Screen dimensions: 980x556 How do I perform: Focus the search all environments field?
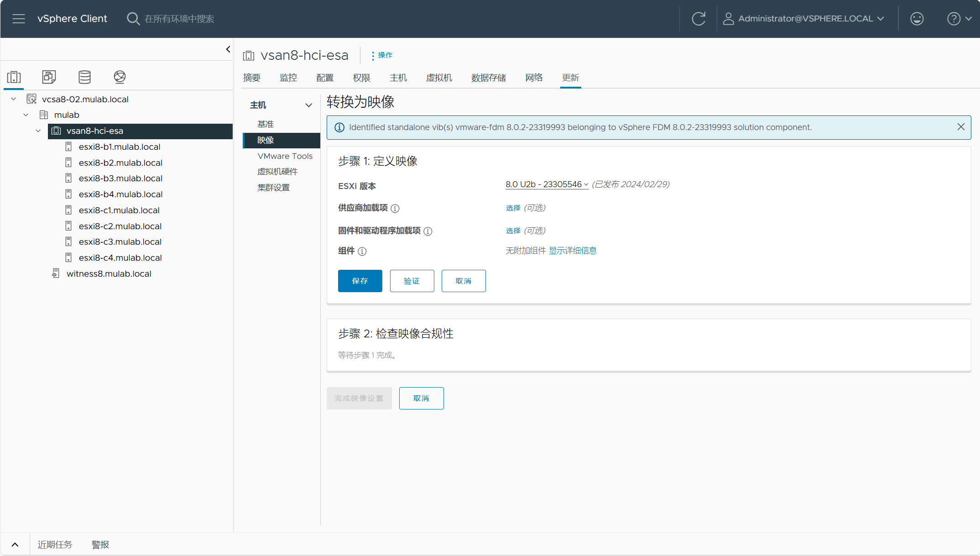click(x=179, y=19)
